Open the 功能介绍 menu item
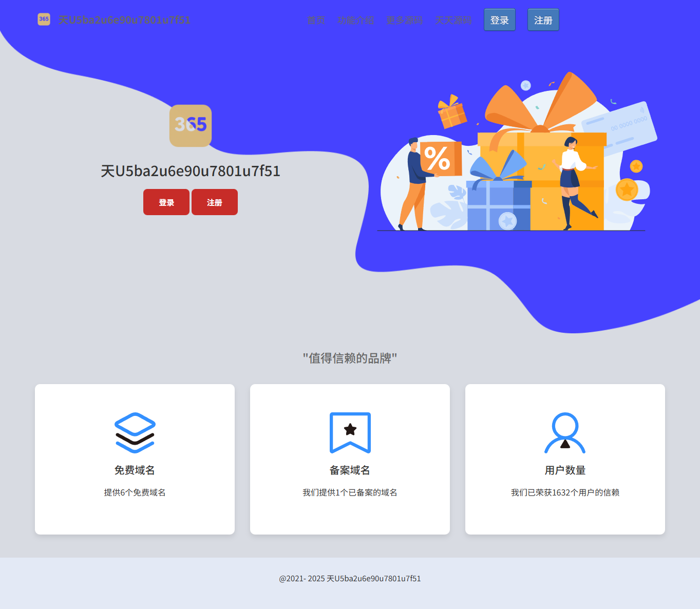Viewport: 700px width, 609px height. coord(356,20)
